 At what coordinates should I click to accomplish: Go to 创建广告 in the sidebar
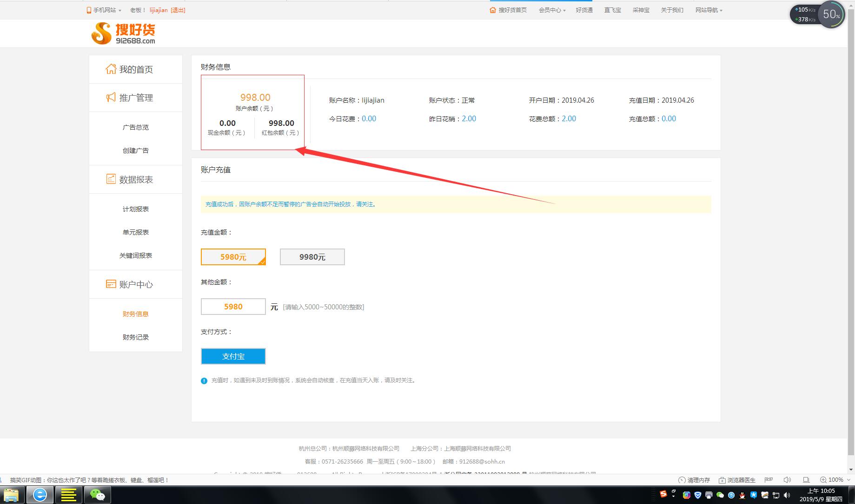(135, 151)
